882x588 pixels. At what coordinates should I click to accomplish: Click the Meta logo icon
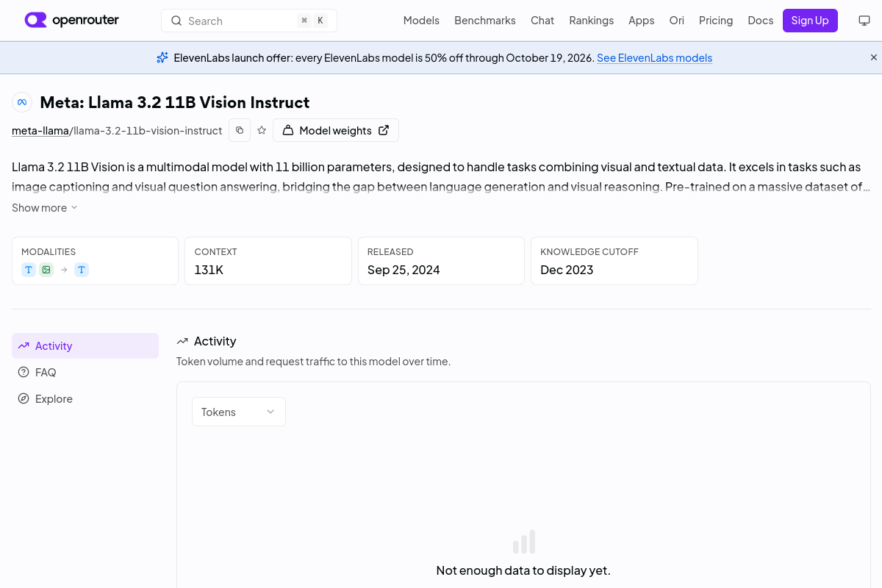click(x=22, y=102)
